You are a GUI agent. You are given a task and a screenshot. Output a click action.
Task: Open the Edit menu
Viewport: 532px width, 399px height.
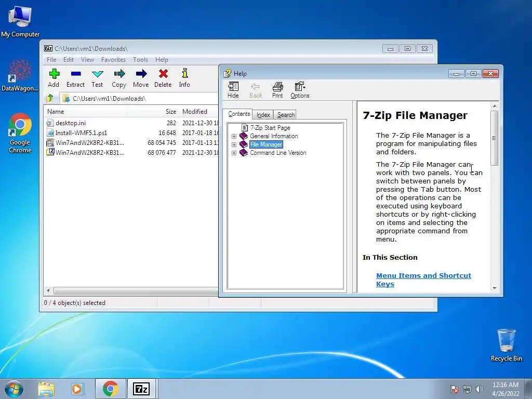pyautogui.click(x=68, y=60)
